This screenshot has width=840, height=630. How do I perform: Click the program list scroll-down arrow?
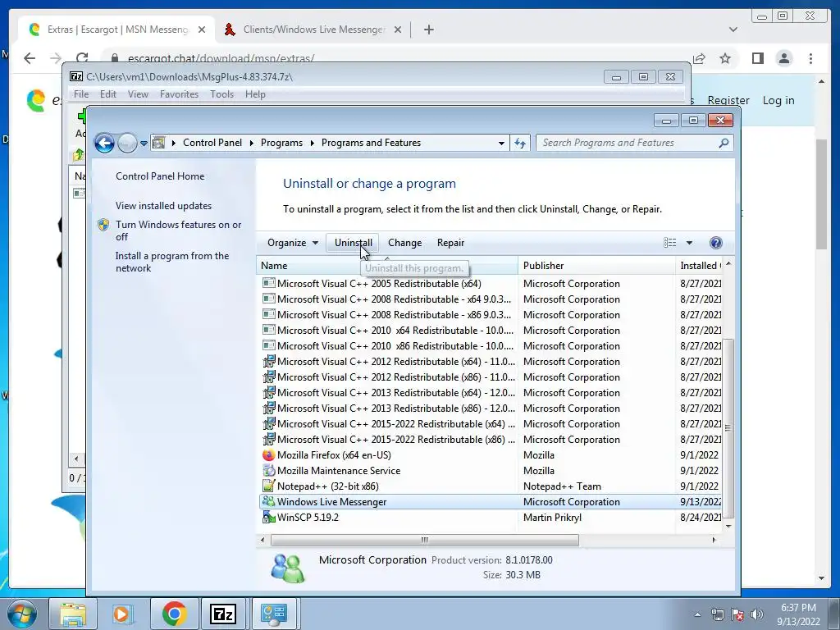tap(728, 526)
